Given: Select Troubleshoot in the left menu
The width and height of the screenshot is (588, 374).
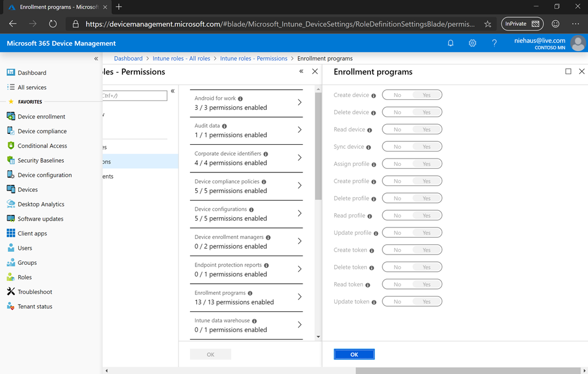Looking at the screenshot, I should (x=34, y=292).
